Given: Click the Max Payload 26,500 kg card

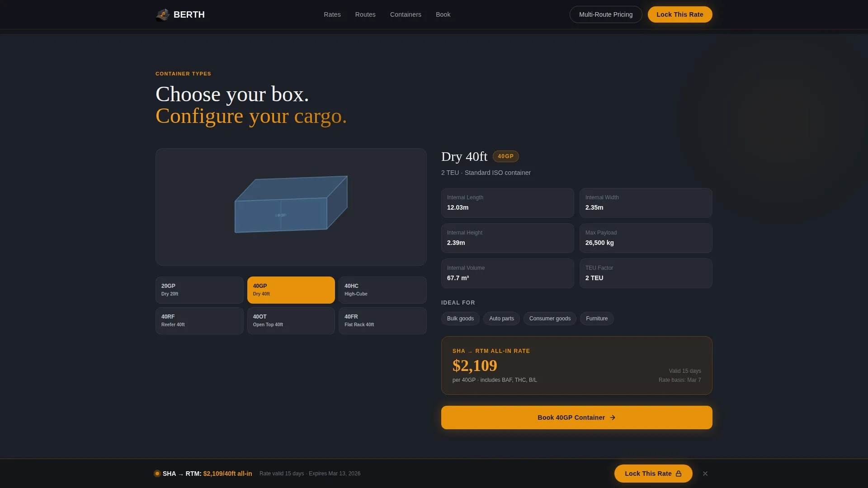Looking at the screenshot, I should (646, 238).
